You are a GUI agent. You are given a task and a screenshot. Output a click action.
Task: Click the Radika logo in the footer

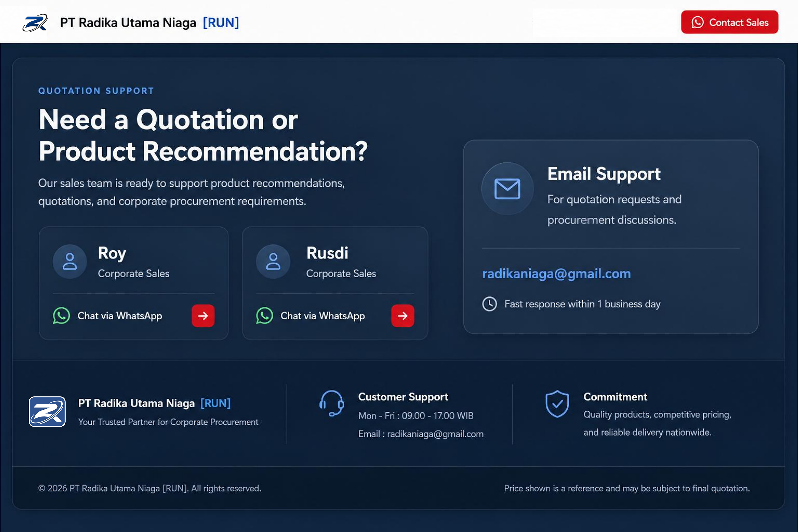click(x=47, y=412)
